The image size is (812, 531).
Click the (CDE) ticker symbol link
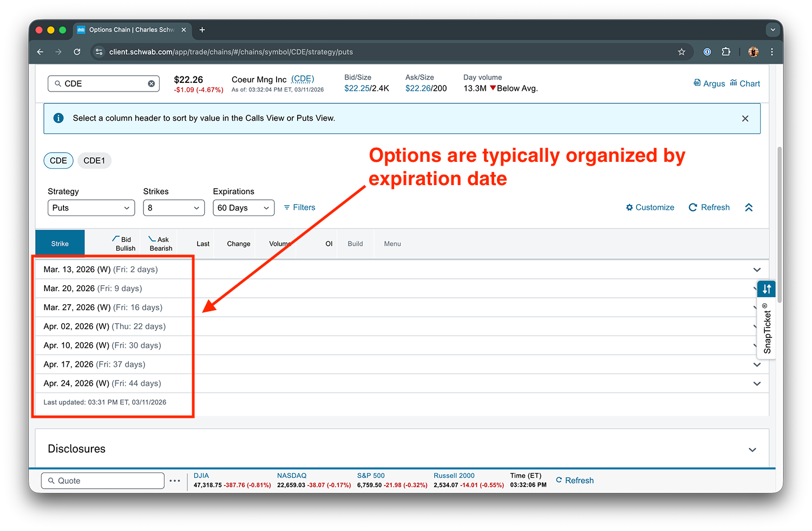(x=303, y=79)
